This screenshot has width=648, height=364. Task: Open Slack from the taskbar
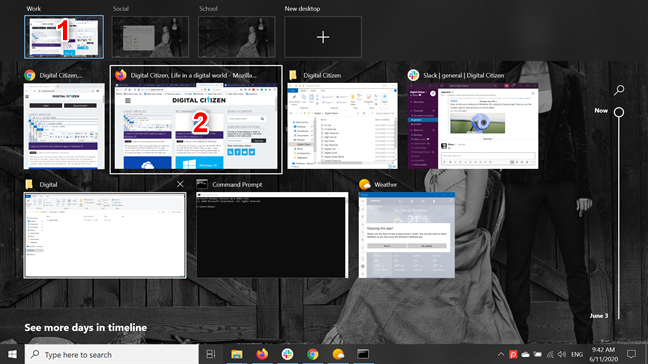pos(287,354)
